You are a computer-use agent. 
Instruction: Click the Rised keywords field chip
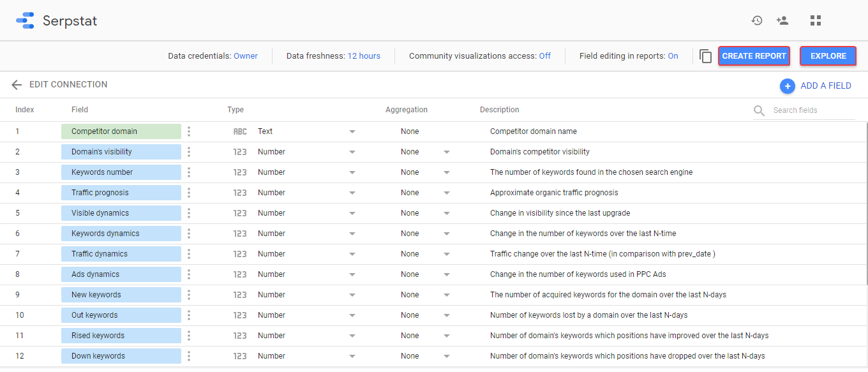tap(121, 336)
